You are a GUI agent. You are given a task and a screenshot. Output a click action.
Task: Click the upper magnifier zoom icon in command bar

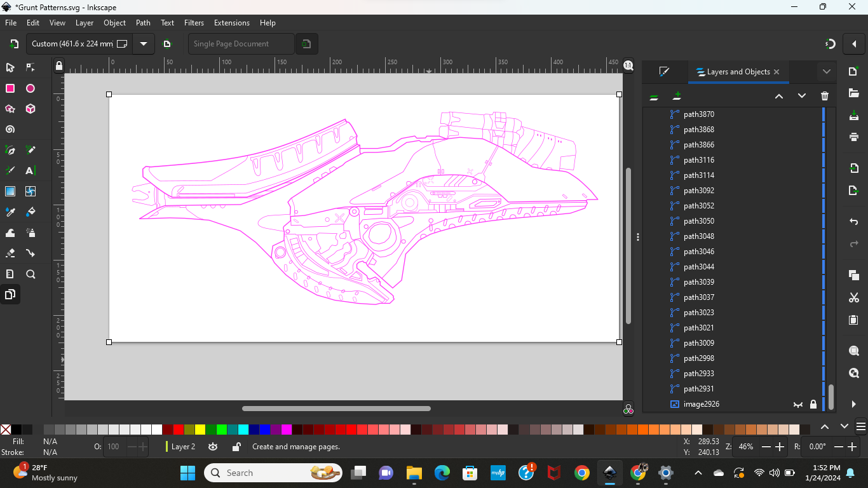coord(854,351)
